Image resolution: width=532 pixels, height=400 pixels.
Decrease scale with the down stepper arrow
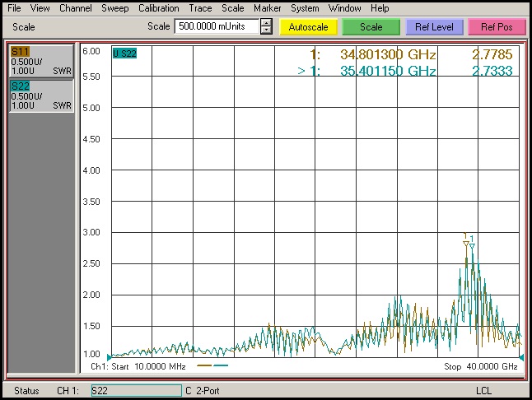tap(265, 30)
